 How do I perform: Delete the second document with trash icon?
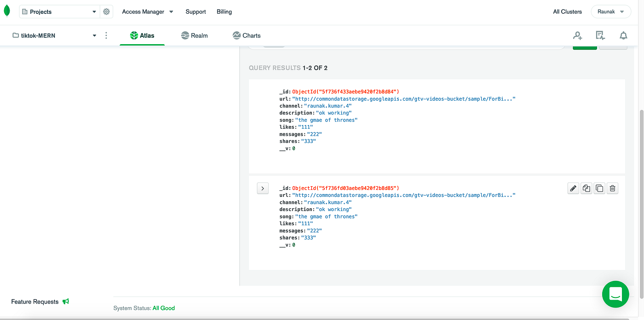612,188
